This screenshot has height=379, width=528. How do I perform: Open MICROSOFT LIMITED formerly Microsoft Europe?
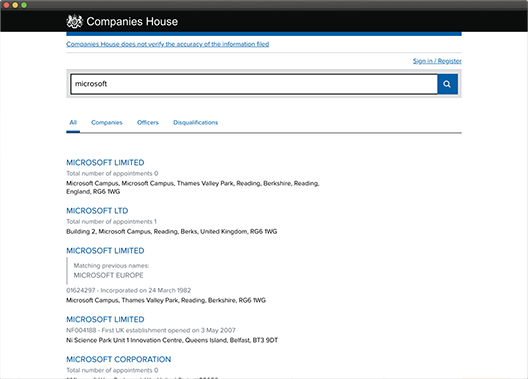[105, 251]
